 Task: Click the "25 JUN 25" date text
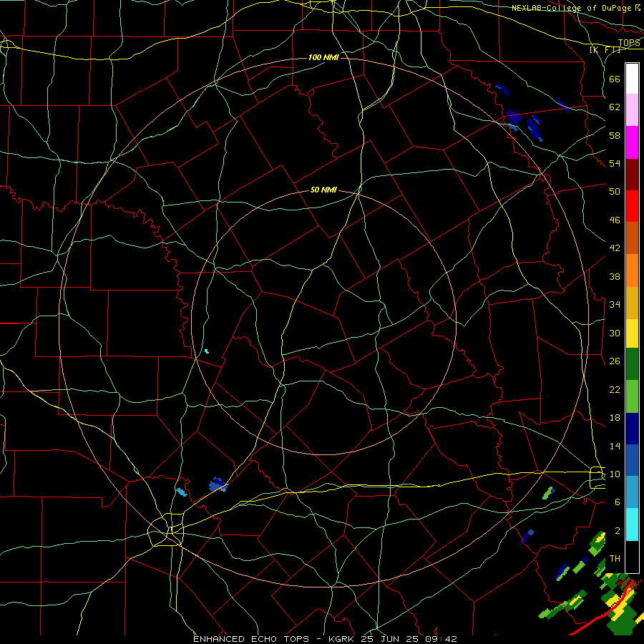[x=390, y=639]
